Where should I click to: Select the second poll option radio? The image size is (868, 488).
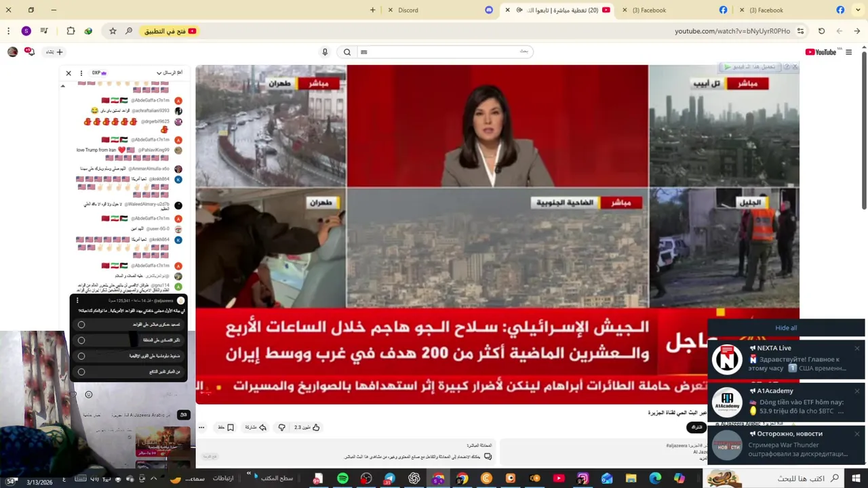(x=81, y=340)
